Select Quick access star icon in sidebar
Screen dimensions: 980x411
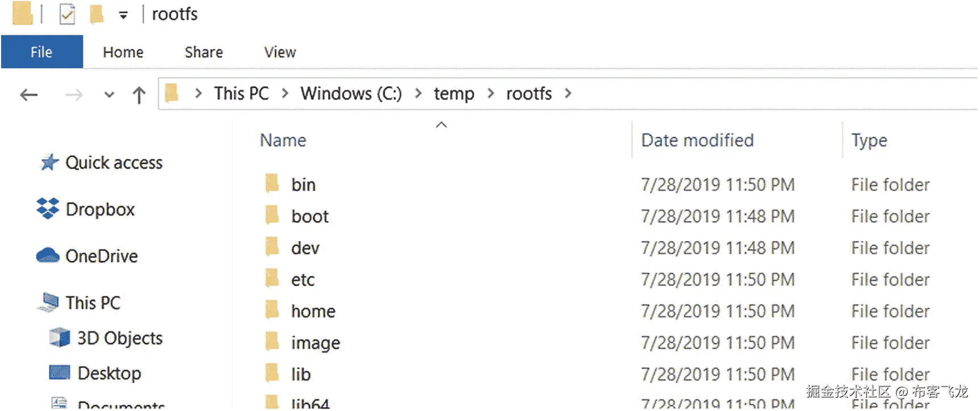pos(49,163)
